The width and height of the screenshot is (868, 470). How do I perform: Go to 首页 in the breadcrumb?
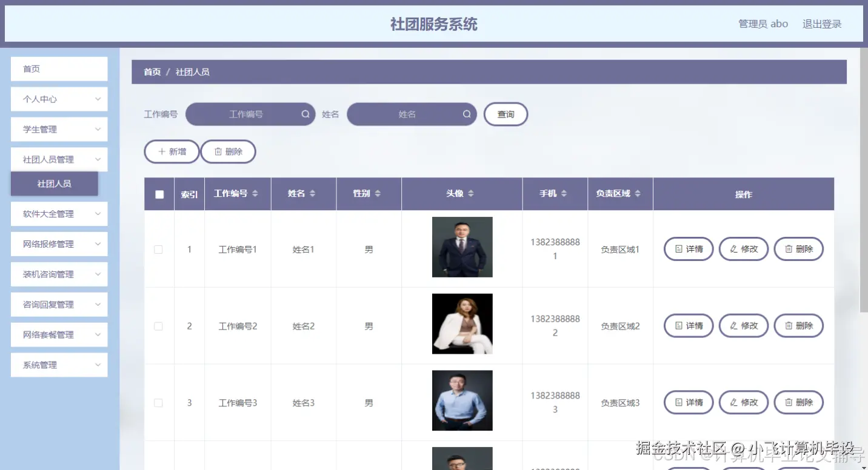pyautogui.click(x=152, y=72)
